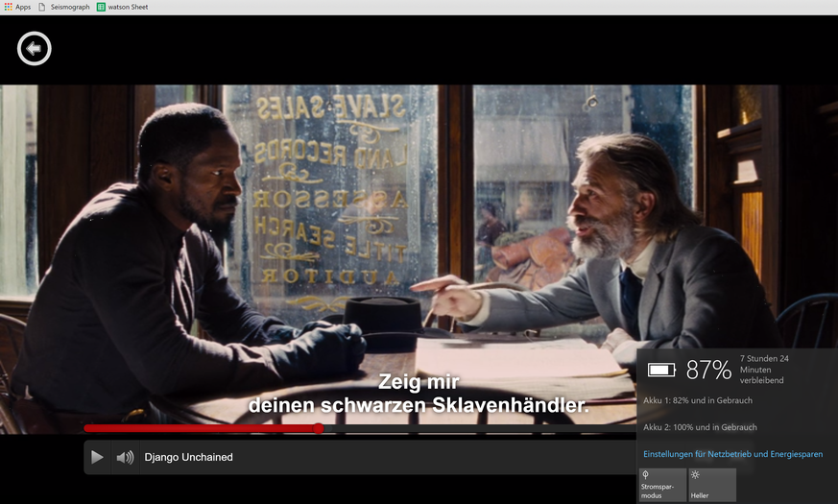Open the watson Sheet bookmark
838x504 pixels.
[122, 7]
